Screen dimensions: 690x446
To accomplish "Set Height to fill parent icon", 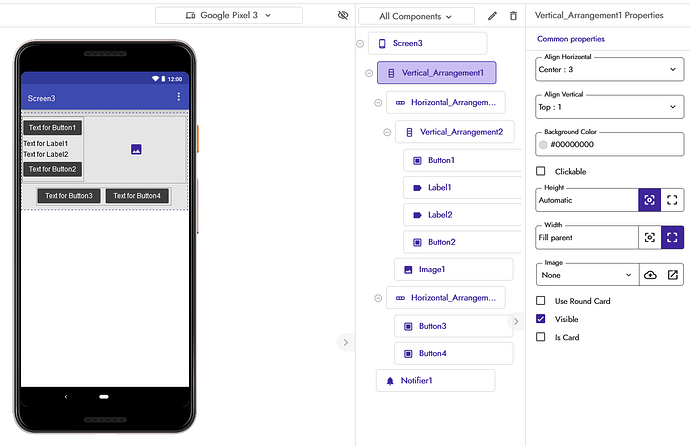I will [x=673, y=200].
